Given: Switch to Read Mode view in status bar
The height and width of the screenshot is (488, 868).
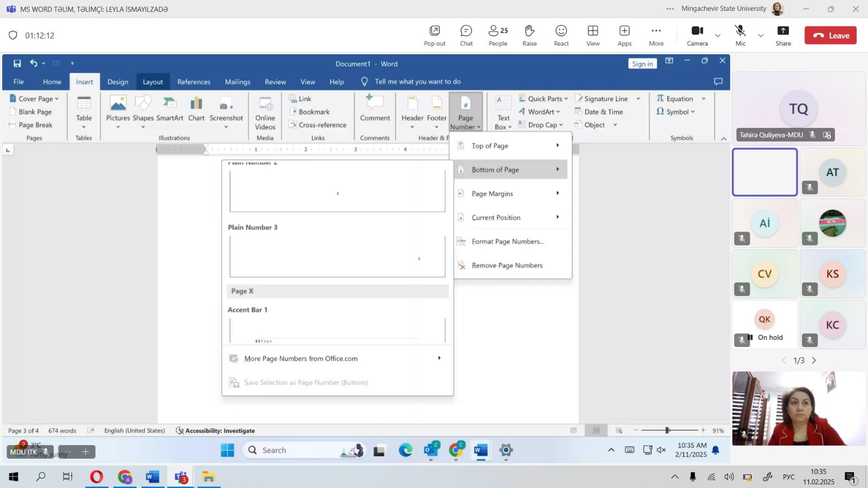Looking at the screenshot, I should [573, 431].
